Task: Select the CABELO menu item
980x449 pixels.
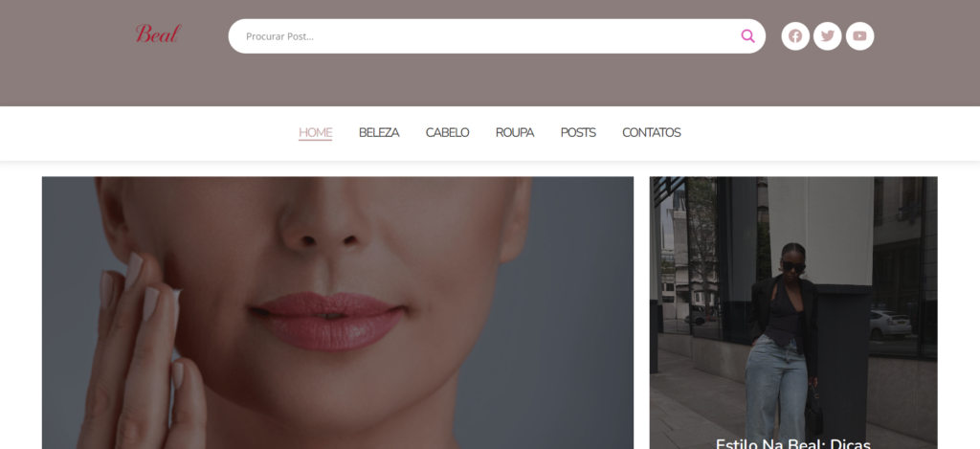Action: [447, 132]
